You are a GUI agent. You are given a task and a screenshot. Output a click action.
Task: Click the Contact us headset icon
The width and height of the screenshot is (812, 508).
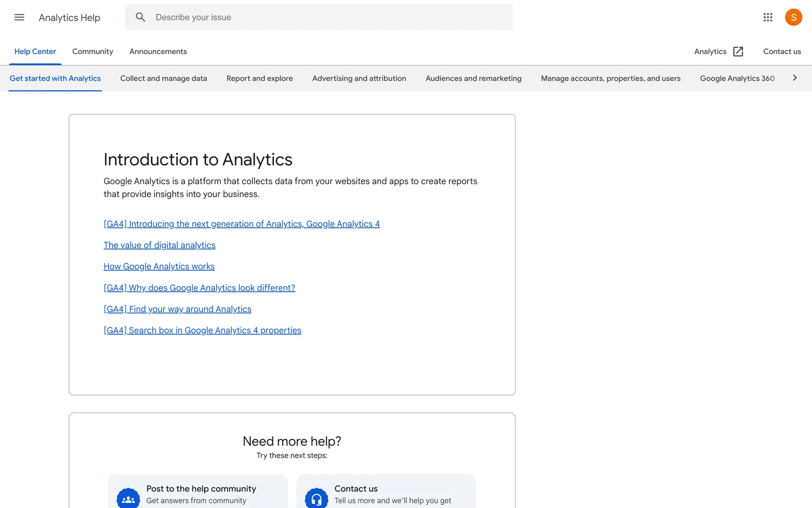[x=316, y=499]
